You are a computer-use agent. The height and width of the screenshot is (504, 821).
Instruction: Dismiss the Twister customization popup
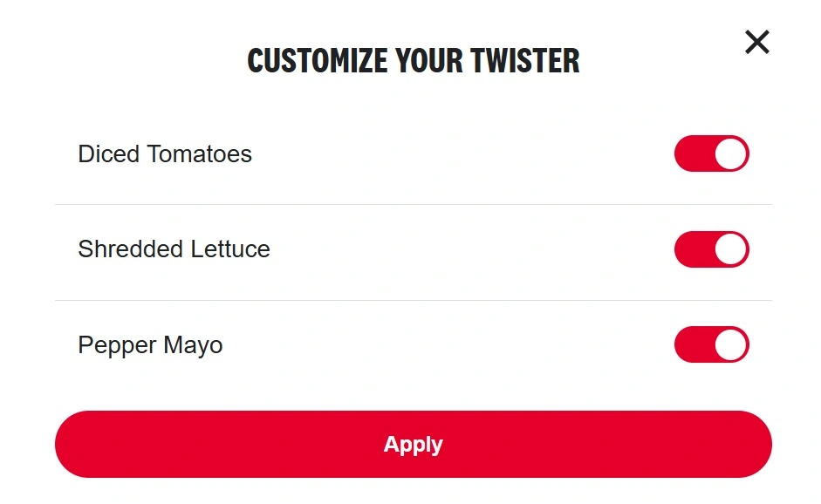pos(756,42)
